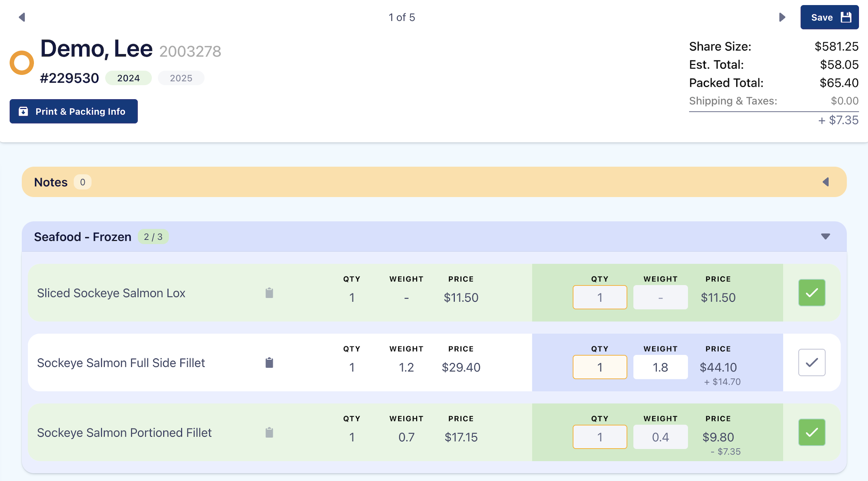Select the 2025 year tag
Viewport: 868px width, 481px height.
coord(181,78)
